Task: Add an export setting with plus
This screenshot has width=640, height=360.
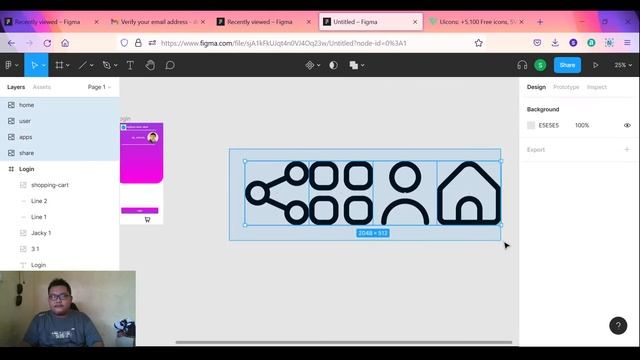Action: tap(627, 149)
